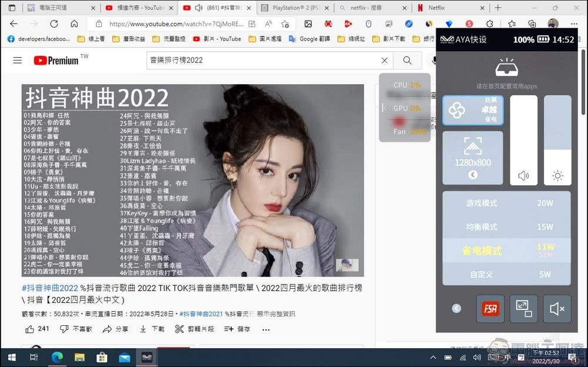Add page to favorites star icon
This screenshot has height=367, width=588.
285,24
